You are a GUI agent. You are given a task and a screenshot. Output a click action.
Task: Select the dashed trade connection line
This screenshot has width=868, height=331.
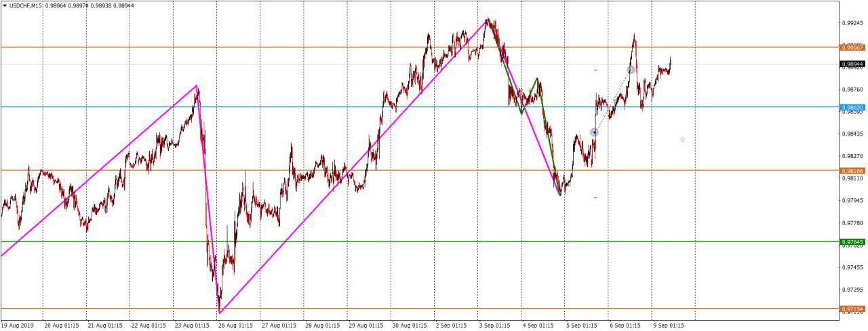tap(612, 102)
